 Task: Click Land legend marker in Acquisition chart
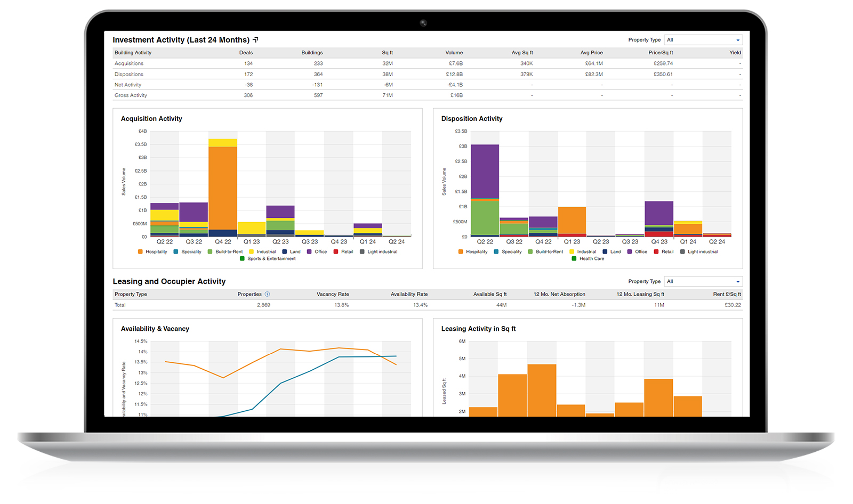(285, 251)
